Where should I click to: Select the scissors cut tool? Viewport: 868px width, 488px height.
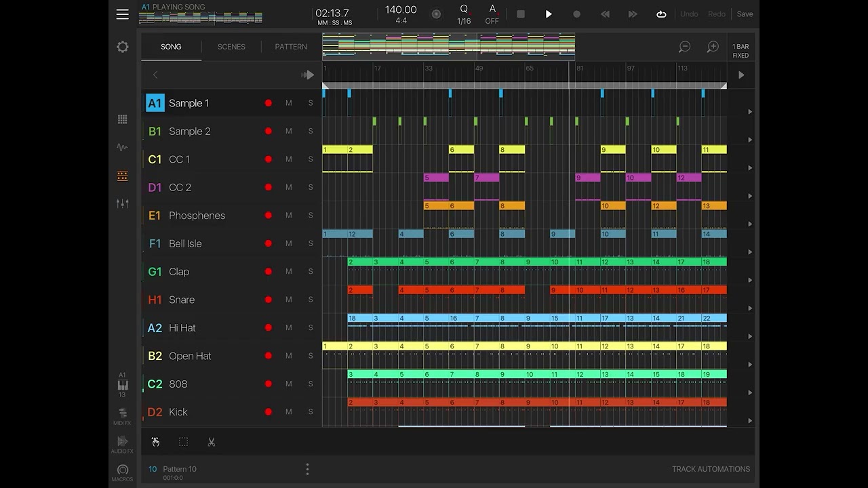211,442
